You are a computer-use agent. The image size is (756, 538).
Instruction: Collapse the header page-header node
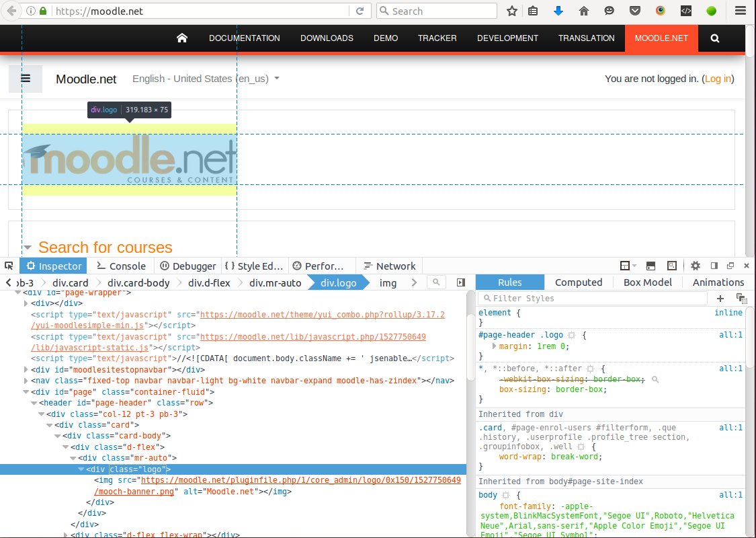point(34,403)
